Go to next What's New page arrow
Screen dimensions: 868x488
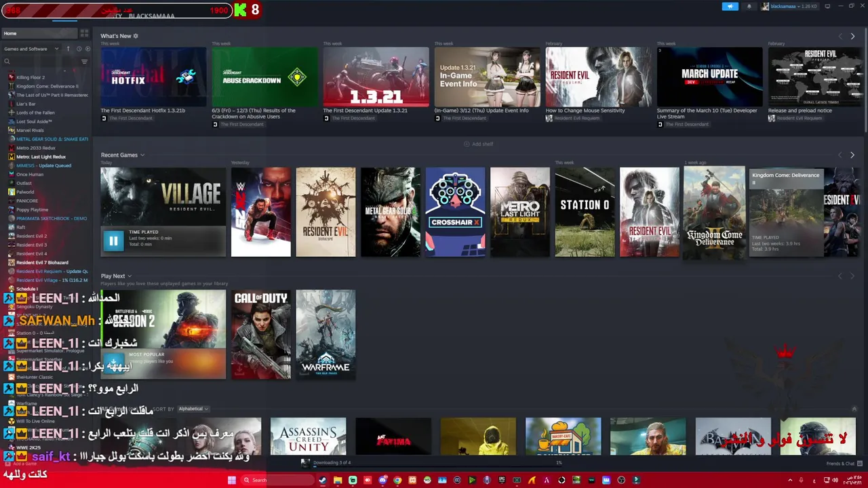click(852, 36)
